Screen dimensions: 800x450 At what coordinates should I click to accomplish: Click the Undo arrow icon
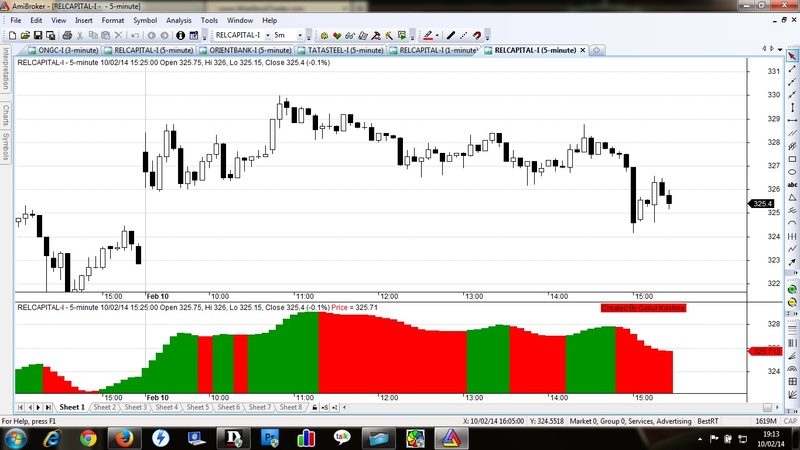click(135, 35)
